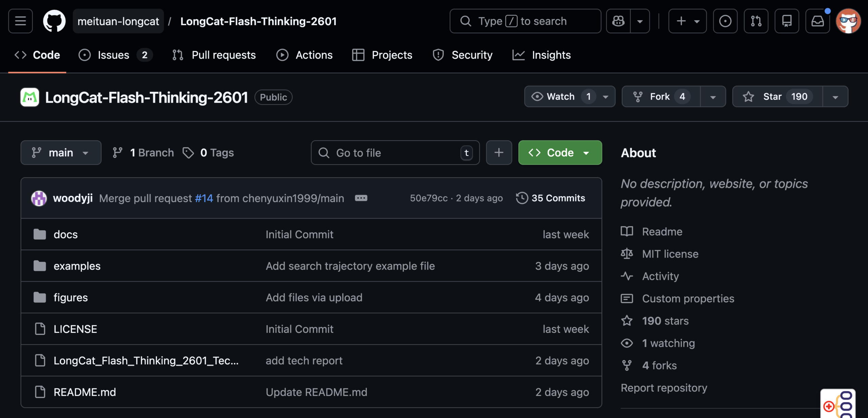Open the main branch selector dropdown
The height and width of the screenshot is (418, 868).
click(x=61, y=153)
